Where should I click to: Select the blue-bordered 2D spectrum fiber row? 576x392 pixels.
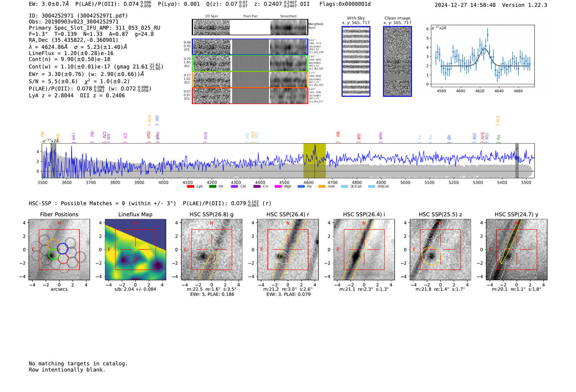[250, 47]
